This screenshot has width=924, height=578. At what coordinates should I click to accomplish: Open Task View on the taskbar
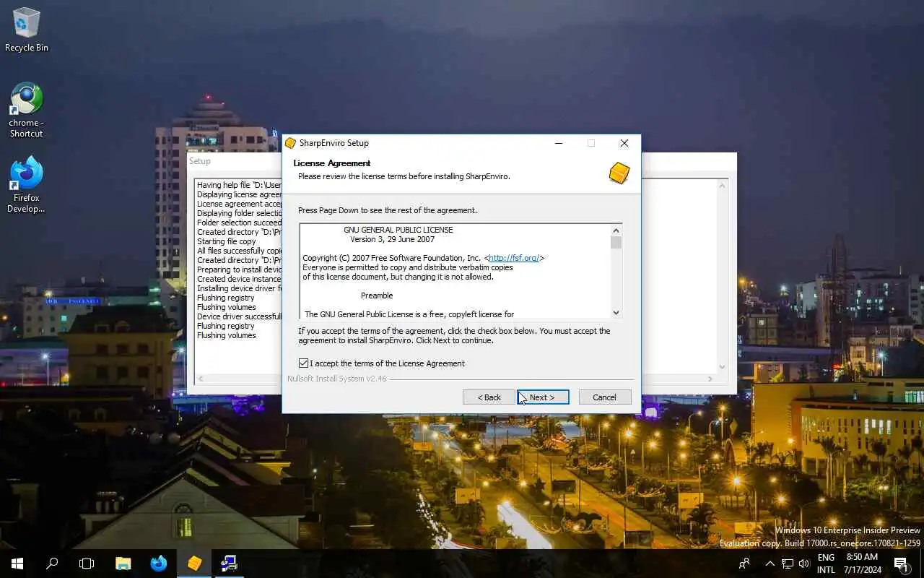coord(87,564)
